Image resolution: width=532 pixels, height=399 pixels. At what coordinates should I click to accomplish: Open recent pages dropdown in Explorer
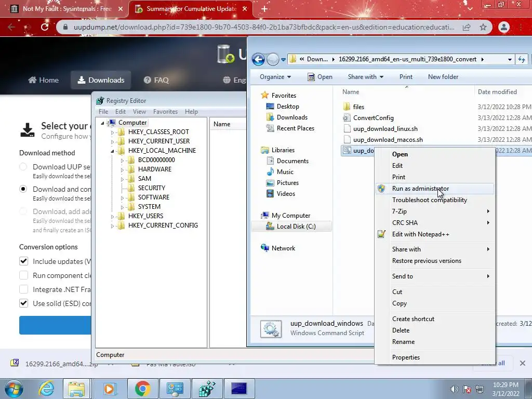[283, 60]
